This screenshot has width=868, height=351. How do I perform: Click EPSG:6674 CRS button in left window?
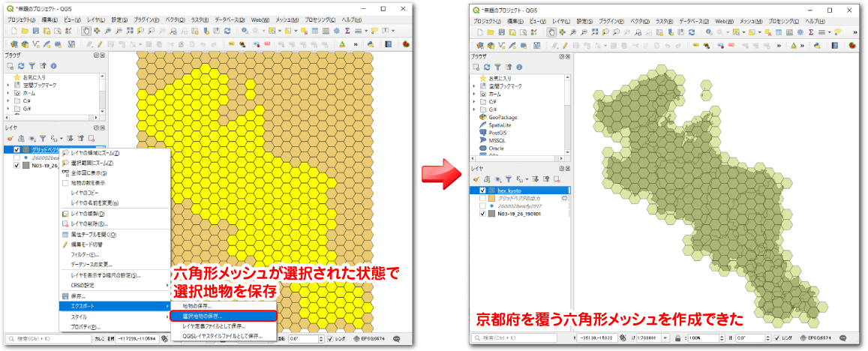tap(368, 339)
